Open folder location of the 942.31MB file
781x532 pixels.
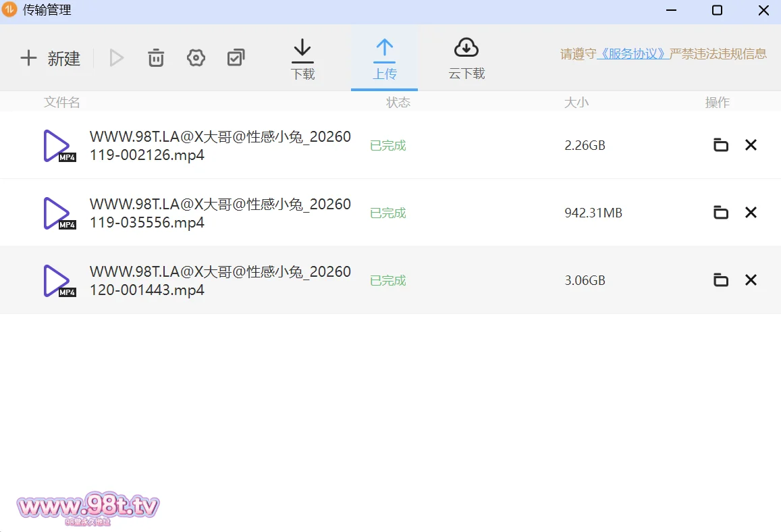[721, 213]
